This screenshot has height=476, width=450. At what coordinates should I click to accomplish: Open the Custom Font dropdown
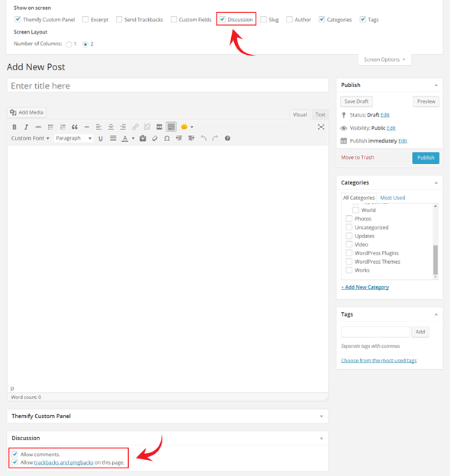pyautogui.click(x=30, y=138)
